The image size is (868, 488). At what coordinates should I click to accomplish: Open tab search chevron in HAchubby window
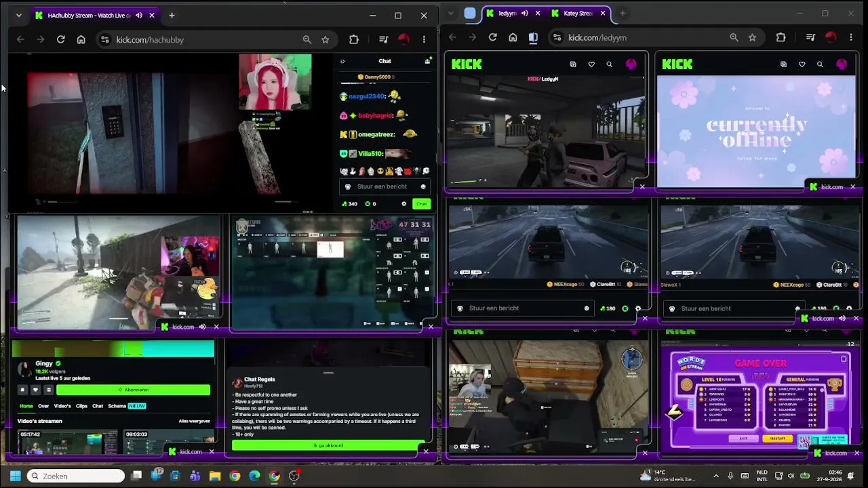(x=18, y=15)
